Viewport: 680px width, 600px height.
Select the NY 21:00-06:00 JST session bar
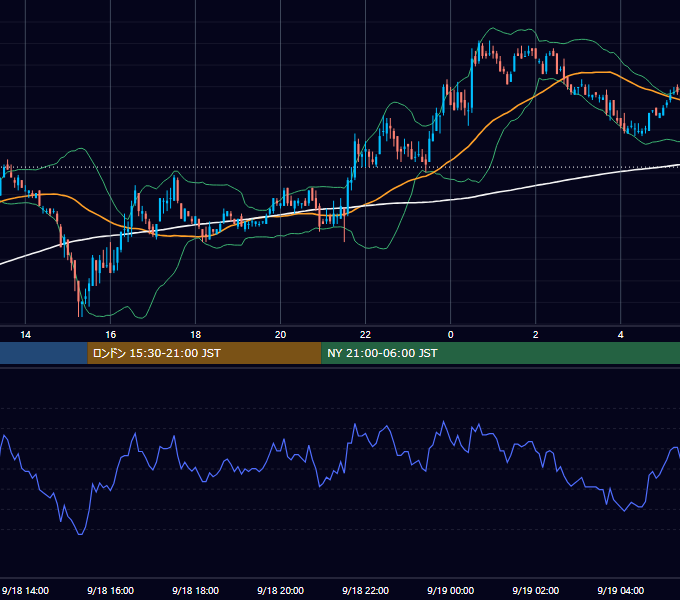pos(500,353)
